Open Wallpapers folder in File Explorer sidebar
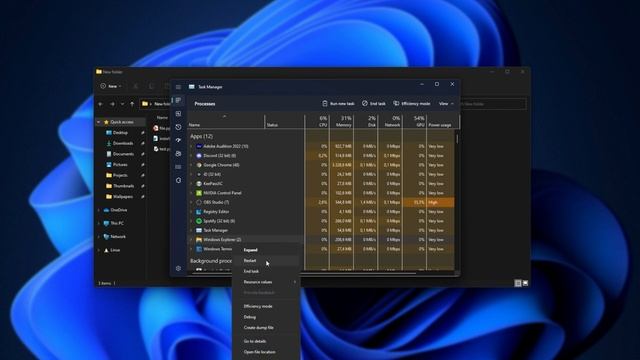Image resolution: width=640 pixels, height=360 pixels. tap(122, 196)
